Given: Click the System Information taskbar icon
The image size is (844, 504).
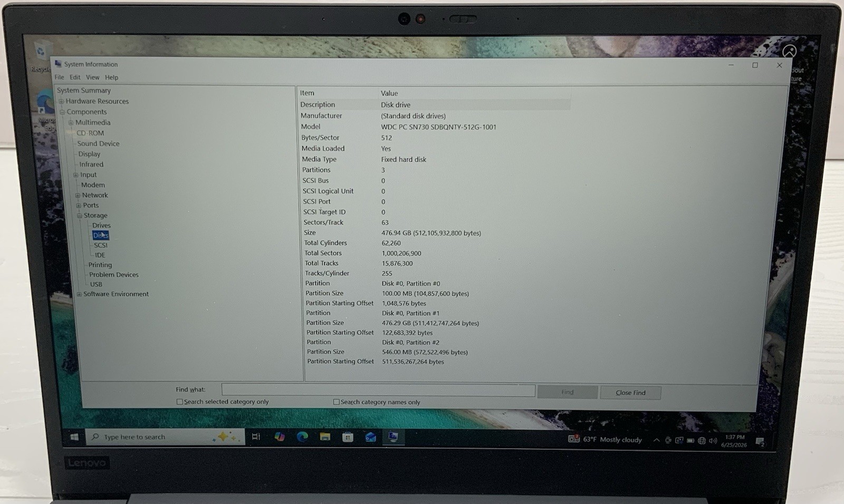Looking at the screenshot, I should (393, 437).
